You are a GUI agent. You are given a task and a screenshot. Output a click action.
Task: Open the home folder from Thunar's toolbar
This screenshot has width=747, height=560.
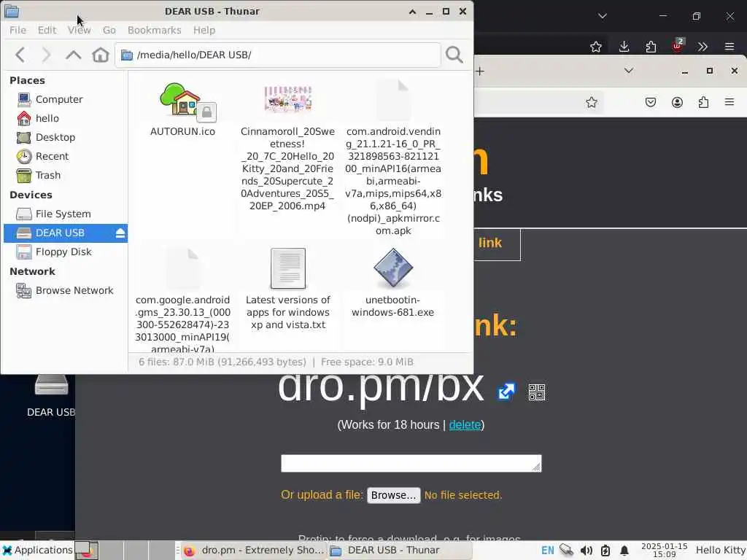101,55
